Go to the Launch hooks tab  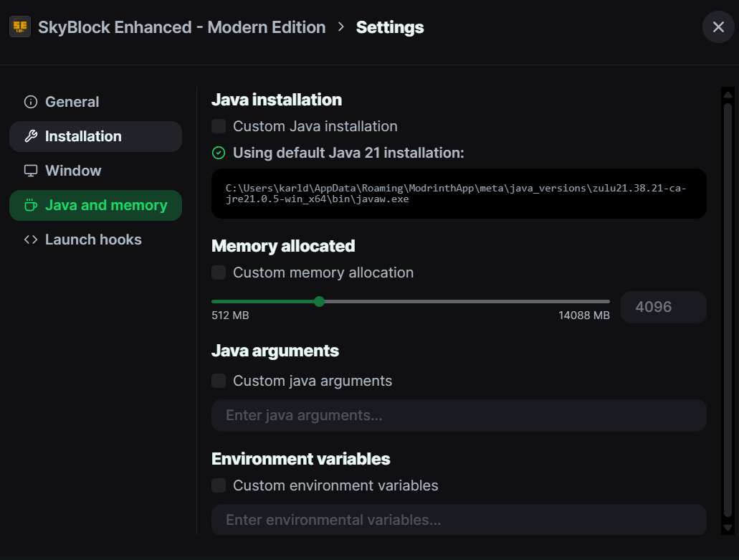95,239
